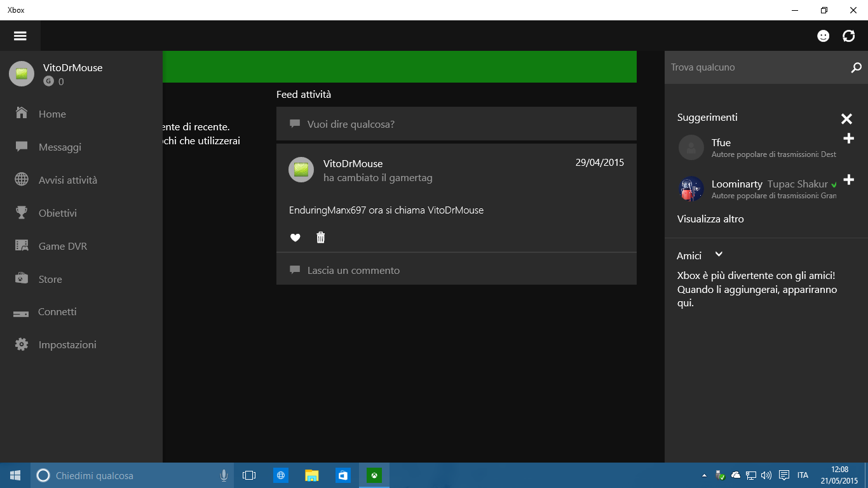Click the ITA language indicator
Viewport: 868px width, 488px height.
coord(803,475)
